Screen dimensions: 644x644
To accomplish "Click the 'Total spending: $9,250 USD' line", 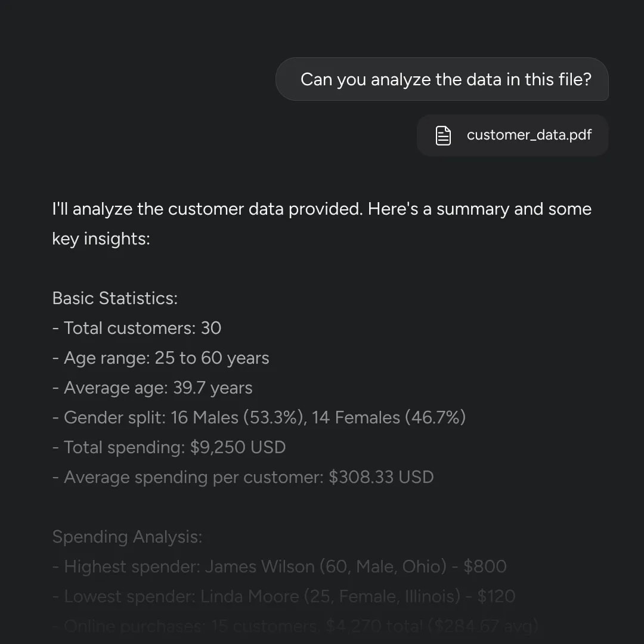I will click(x=169, y=447).
